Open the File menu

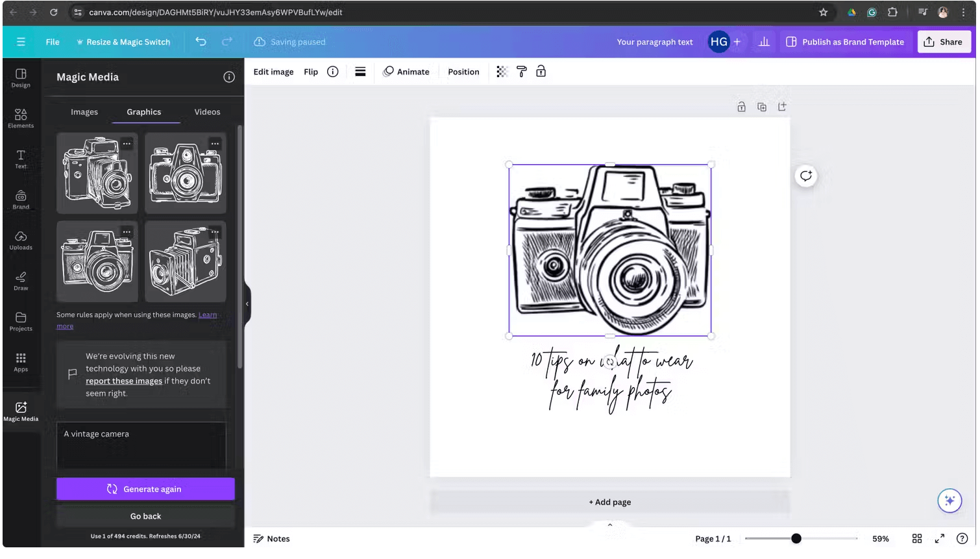click(52, 42)
